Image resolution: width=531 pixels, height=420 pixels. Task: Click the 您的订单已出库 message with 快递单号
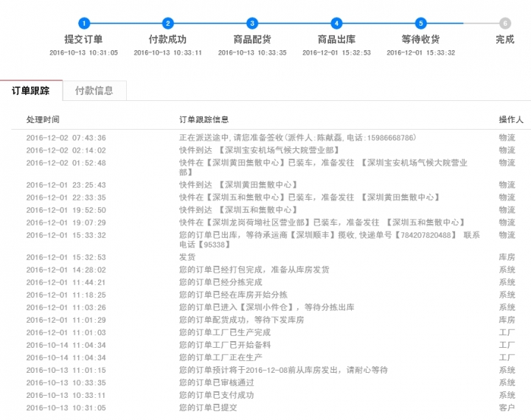coord(330,239)
